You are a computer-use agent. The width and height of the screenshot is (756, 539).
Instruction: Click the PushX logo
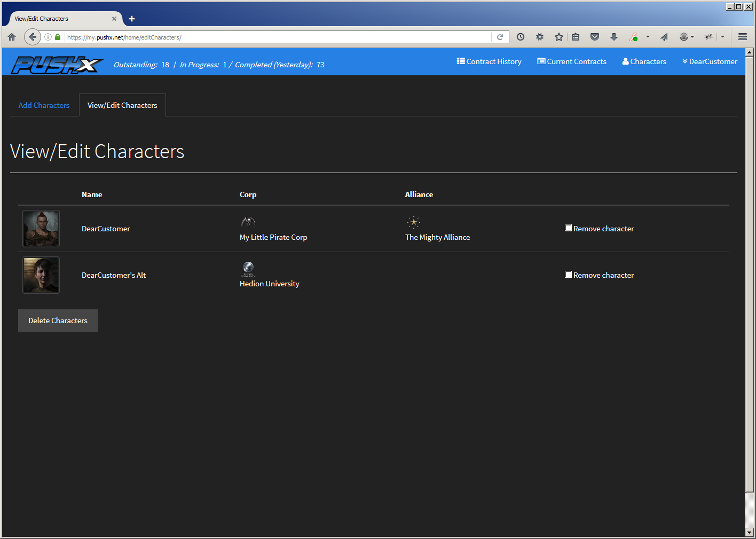[57, 65]
